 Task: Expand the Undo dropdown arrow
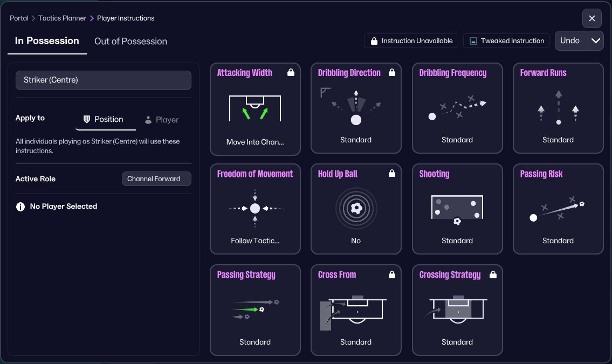click(596, 40)
